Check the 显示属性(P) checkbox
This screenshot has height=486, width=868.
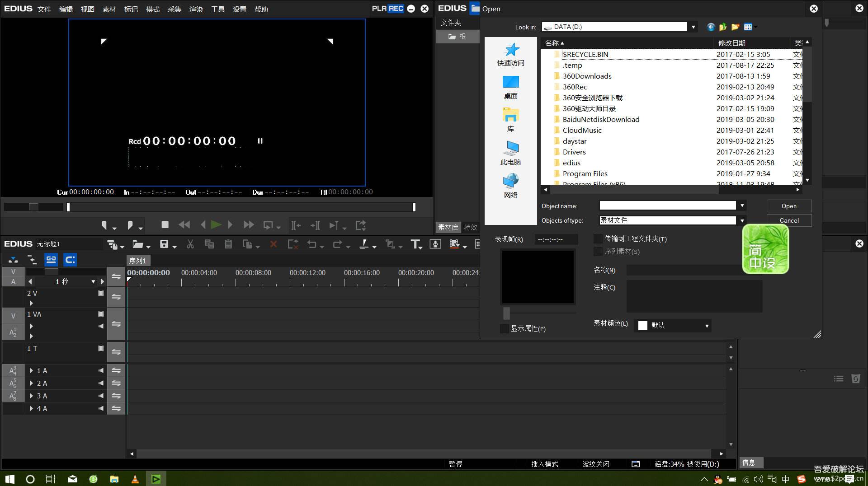click(504, 329)
